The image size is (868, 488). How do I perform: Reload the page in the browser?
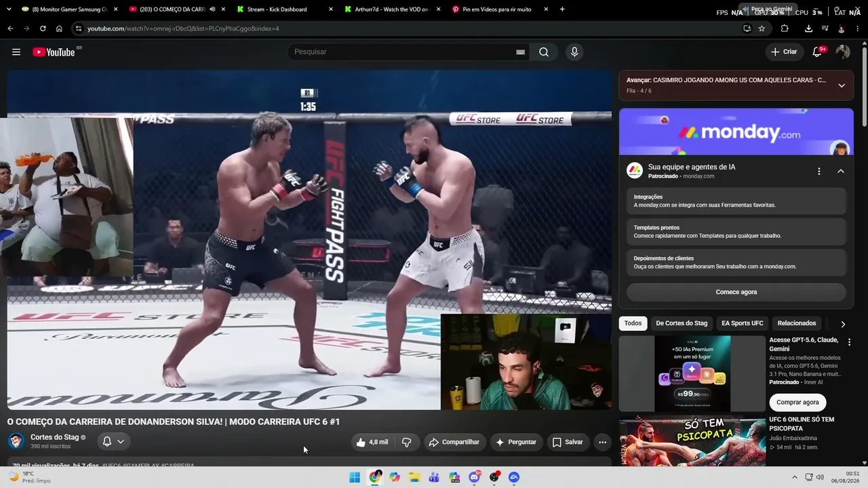[43, 28]
